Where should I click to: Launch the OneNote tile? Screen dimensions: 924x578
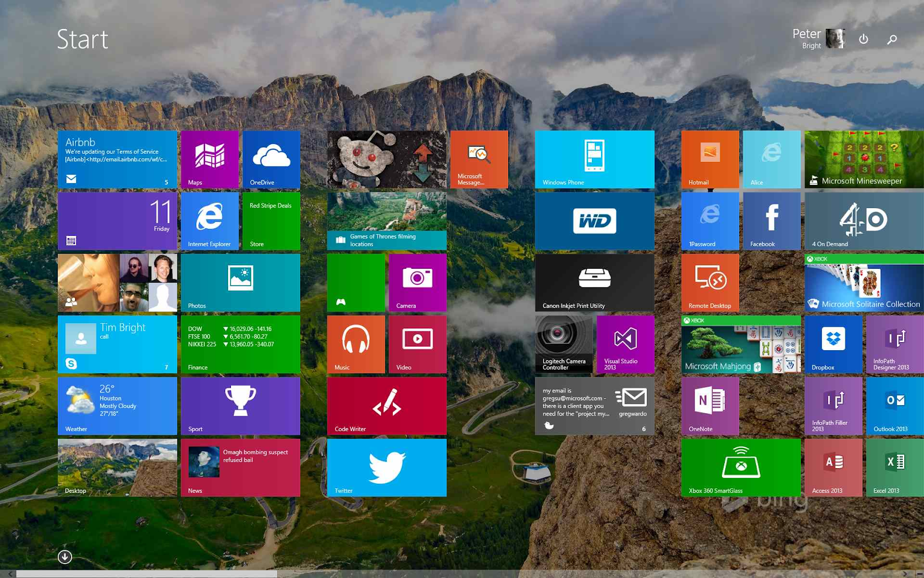click(x=710, y=406)
